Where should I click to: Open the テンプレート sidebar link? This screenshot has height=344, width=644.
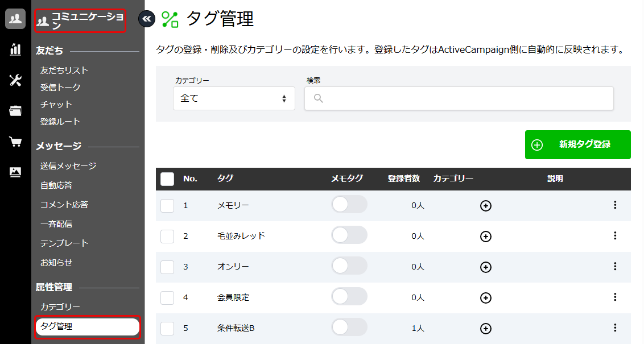64,243
